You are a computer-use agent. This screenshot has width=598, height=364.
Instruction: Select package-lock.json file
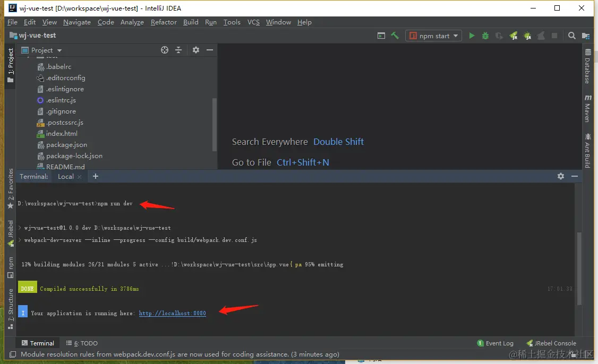click(x=70, y=156)
